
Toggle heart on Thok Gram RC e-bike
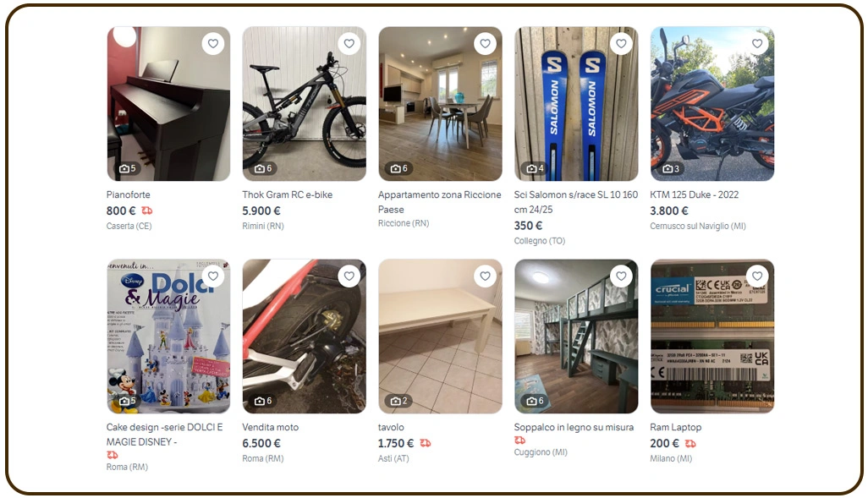pos(349,43)
